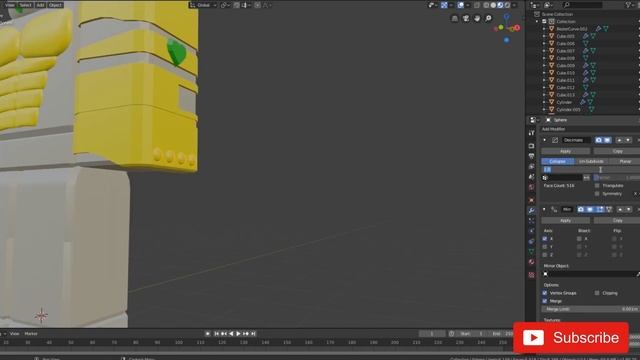Screen dimensions: 640x360
Task: Switch to solid viewport shading
Action: tap(493, 5)
